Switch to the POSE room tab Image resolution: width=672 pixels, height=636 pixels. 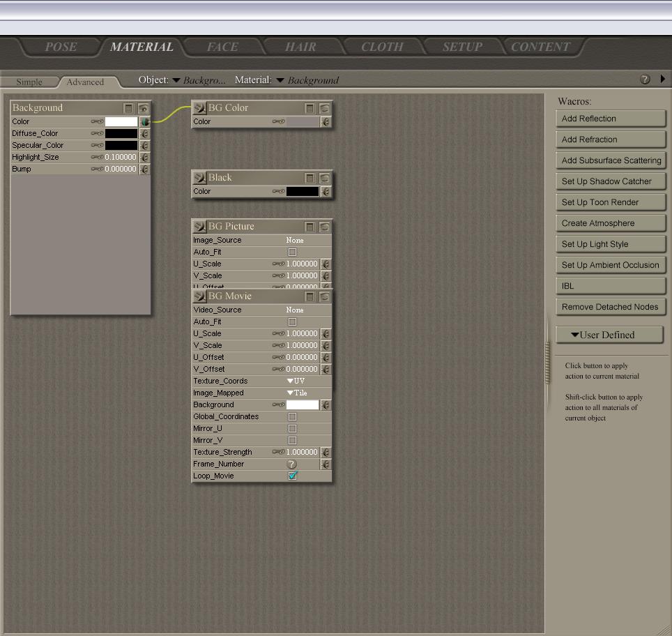(x=61, y=47)
